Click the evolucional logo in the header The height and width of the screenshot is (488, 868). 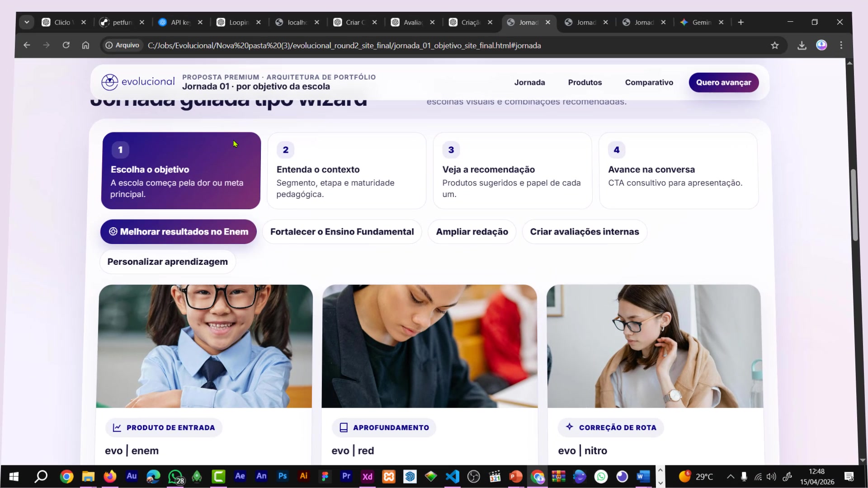(138, 82)
